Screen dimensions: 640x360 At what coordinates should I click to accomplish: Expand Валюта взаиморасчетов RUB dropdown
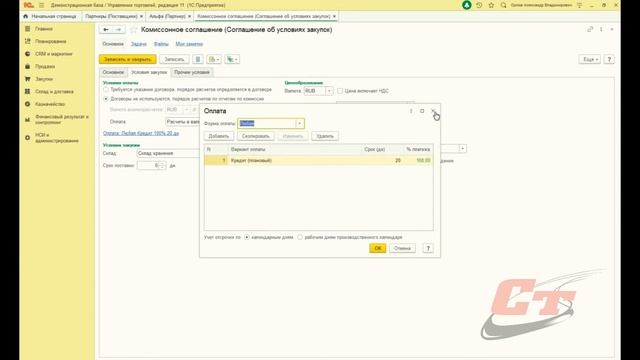[186, 110]
